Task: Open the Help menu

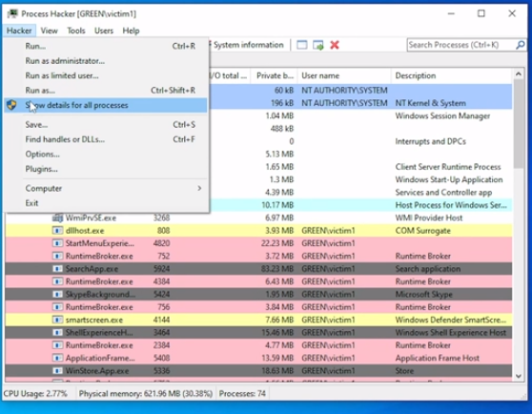Action: [131, 31]
